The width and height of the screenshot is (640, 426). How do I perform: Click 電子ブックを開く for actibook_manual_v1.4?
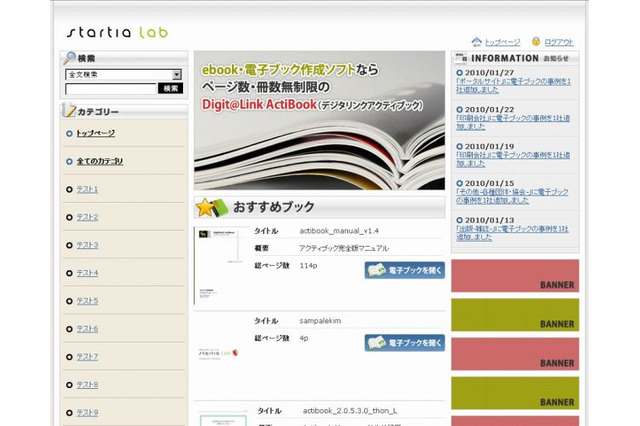click(x=404, y=270)
